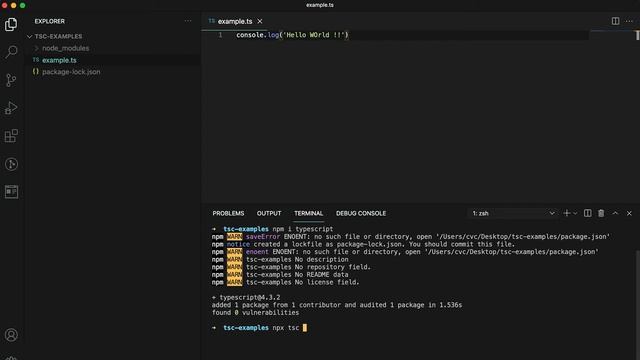Open the Explorer view in activity bar

(11, 24)
